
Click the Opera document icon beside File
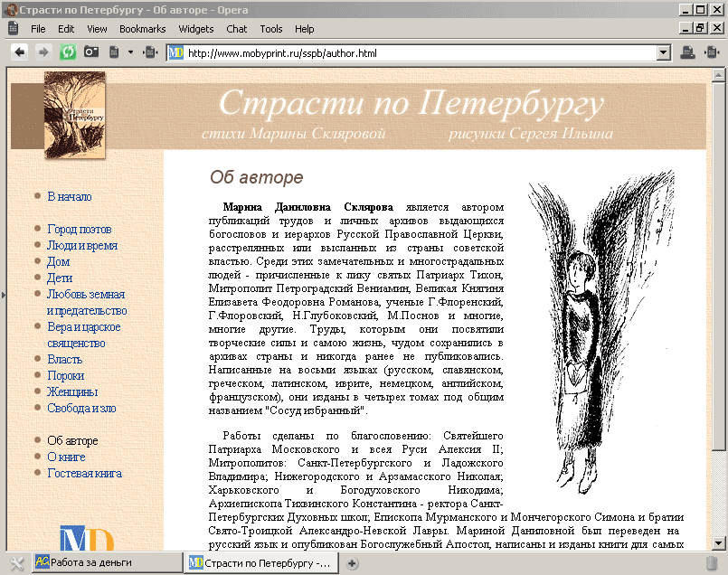[x=14, y=28]
